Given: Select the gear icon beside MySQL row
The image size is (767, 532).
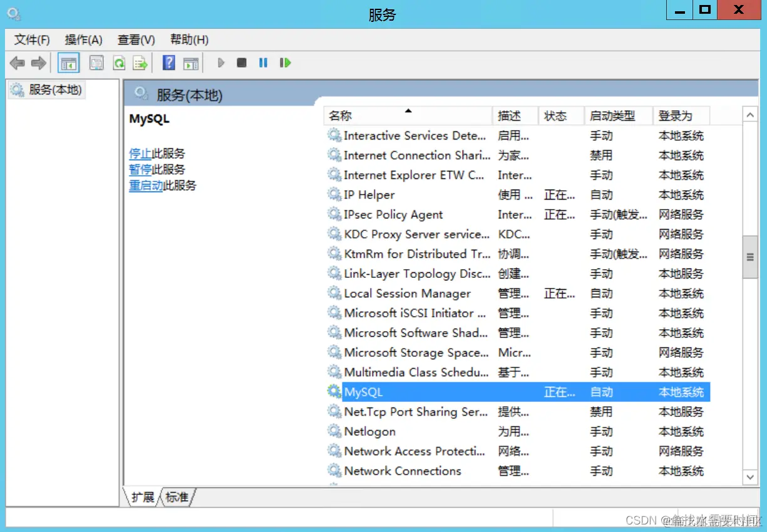Looking at the screenshot, I should [334, 392].
